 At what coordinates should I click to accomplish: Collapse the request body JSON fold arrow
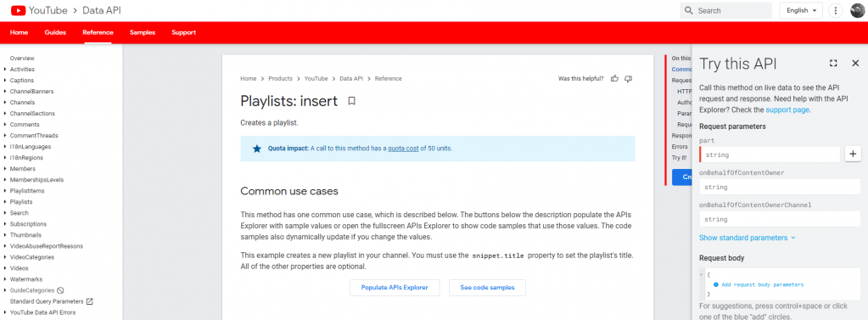702,275
